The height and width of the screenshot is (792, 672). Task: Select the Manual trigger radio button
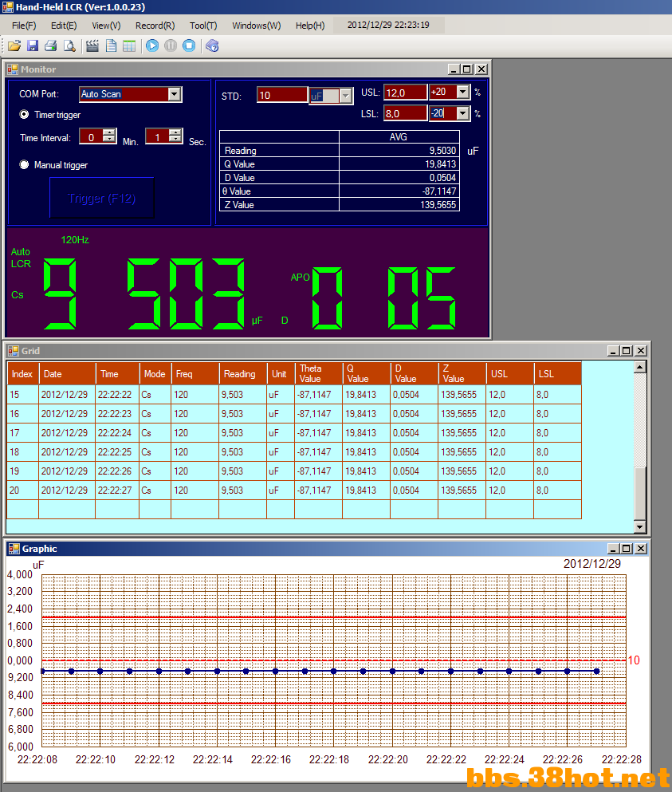24,164
